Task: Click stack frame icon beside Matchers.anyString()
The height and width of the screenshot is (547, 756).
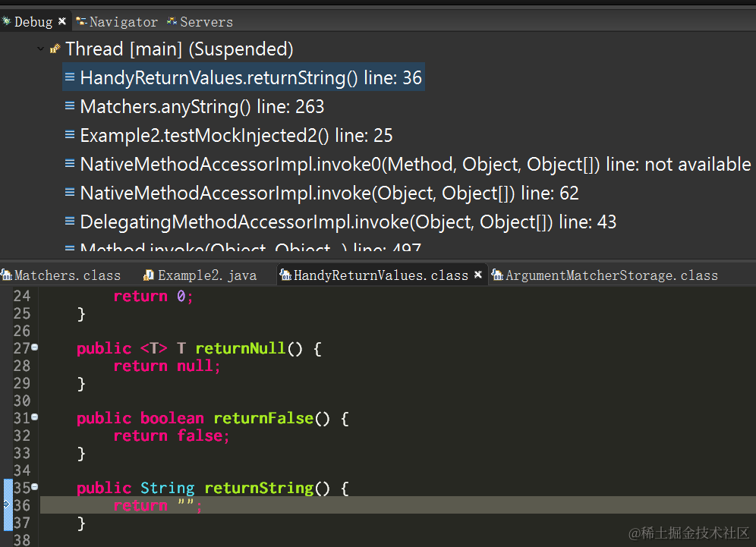Action: coord(70,105)
